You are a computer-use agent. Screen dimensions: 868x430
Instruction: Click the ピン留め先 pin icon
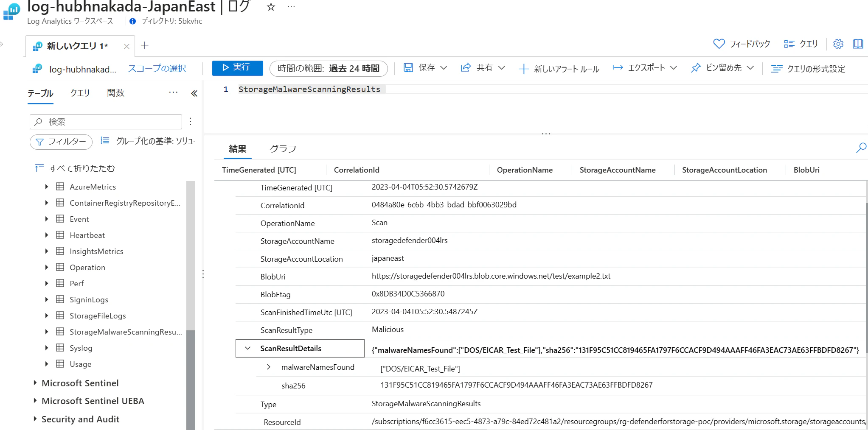(696, 68)
